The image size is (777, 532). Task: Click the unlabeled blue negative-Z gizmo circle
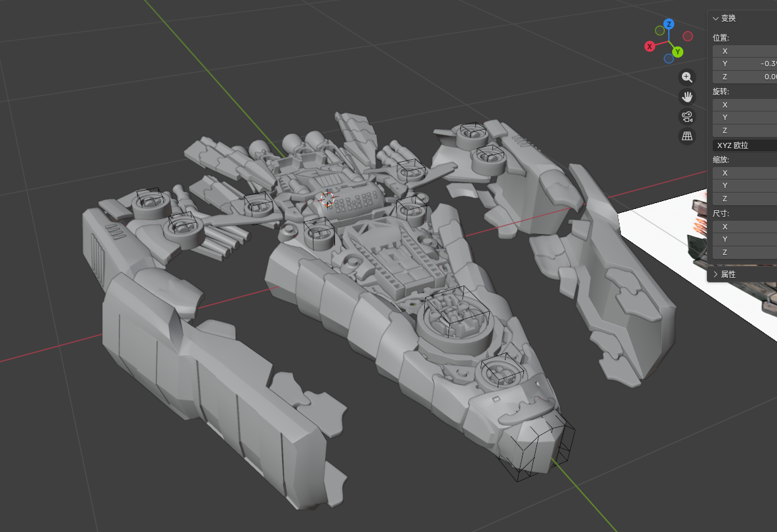[668, 58]
